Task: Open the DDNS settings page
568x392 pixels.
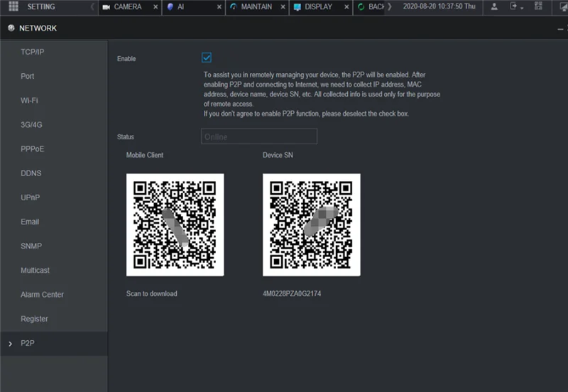Action: coord(54,173)
